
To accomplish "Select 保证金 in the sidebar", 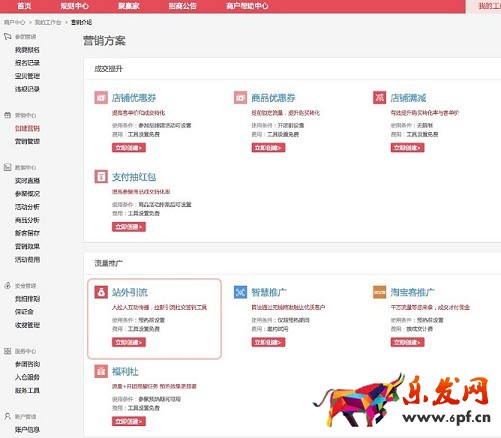I will pyautogui.click(x=24, y=312).
